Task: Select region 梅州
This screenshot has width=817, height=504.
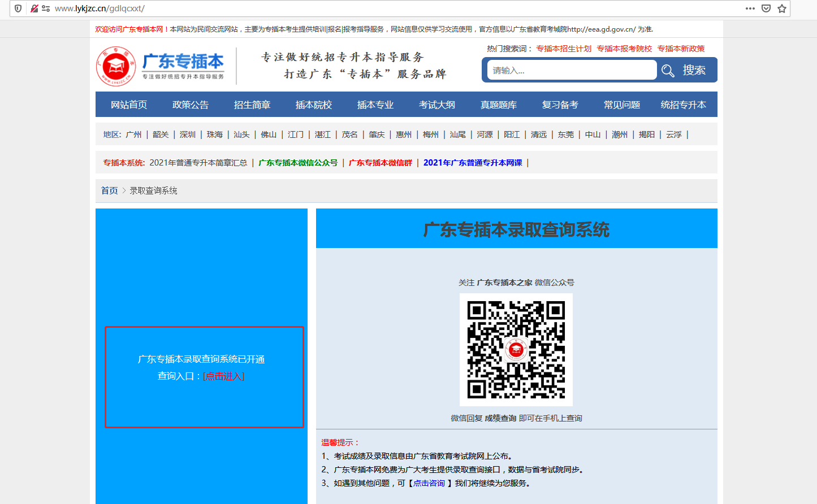Action: tap(431, 134)
